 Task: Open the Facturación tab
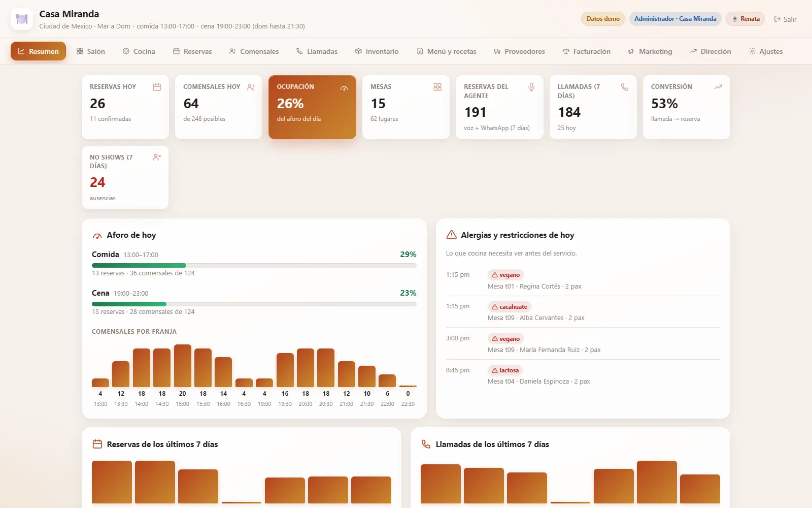[586, 51]
